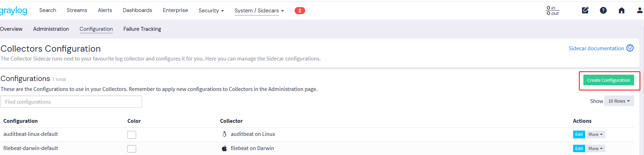Expand the System / Sidecars menu

click(x=259, y=11)
